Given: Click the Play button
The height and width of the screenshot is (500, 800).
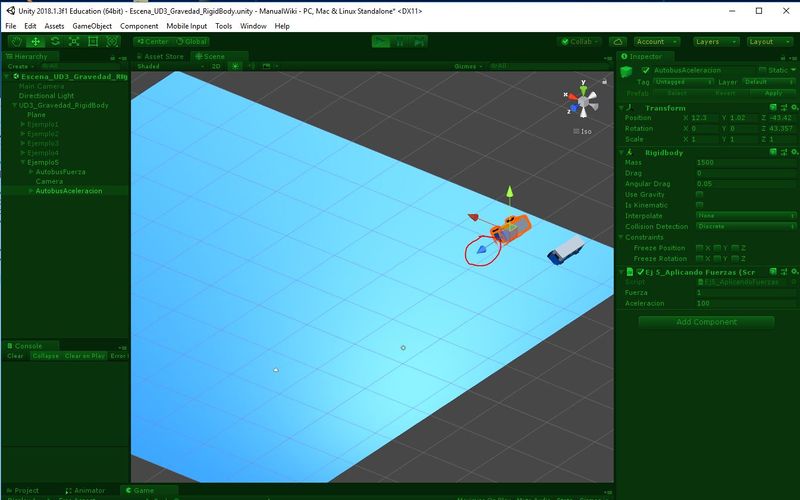Looking at the screenshot, I should coord(381,42).
